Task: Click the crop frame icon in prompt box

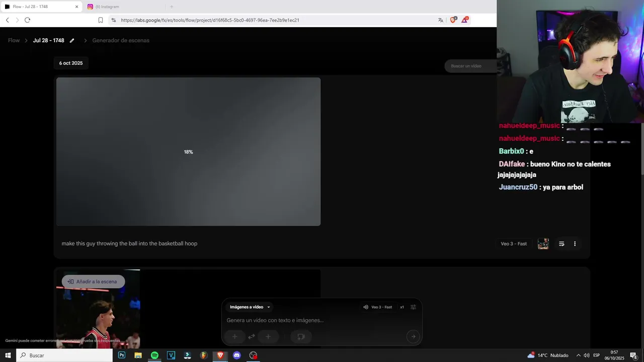Action: click(x=301, y=337)
